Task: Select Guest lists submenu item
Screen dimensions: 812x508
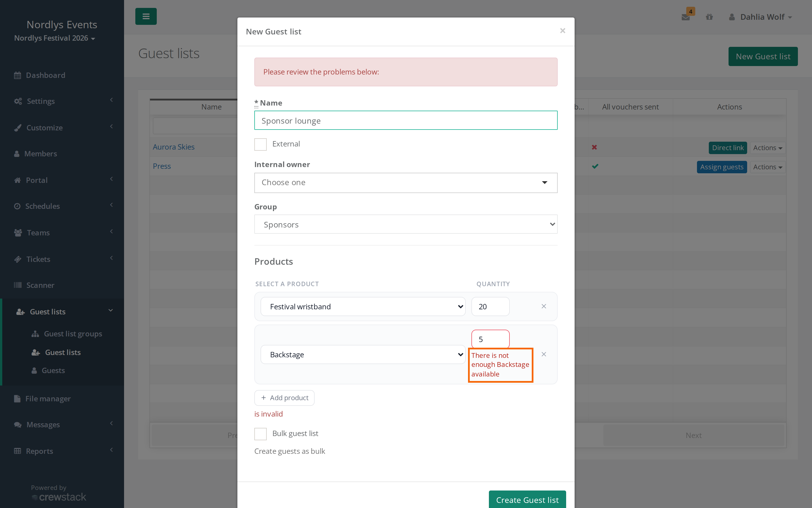Action: click(x=56, y=352)
